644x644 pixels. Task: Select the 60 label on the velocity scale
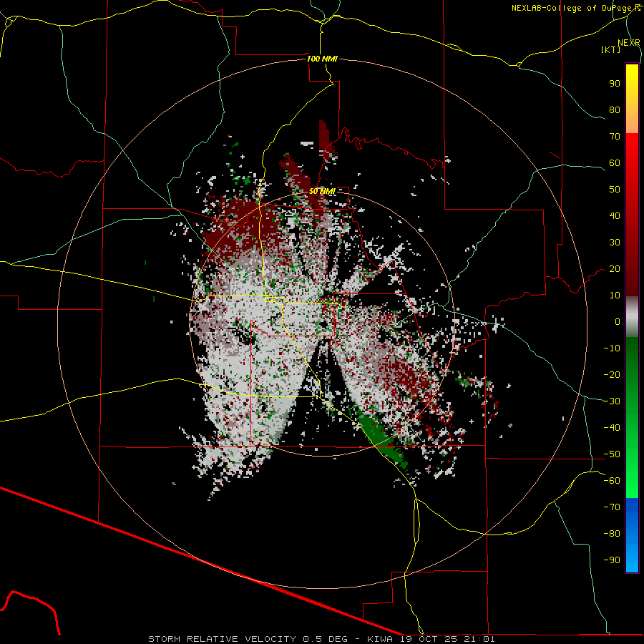615,163
